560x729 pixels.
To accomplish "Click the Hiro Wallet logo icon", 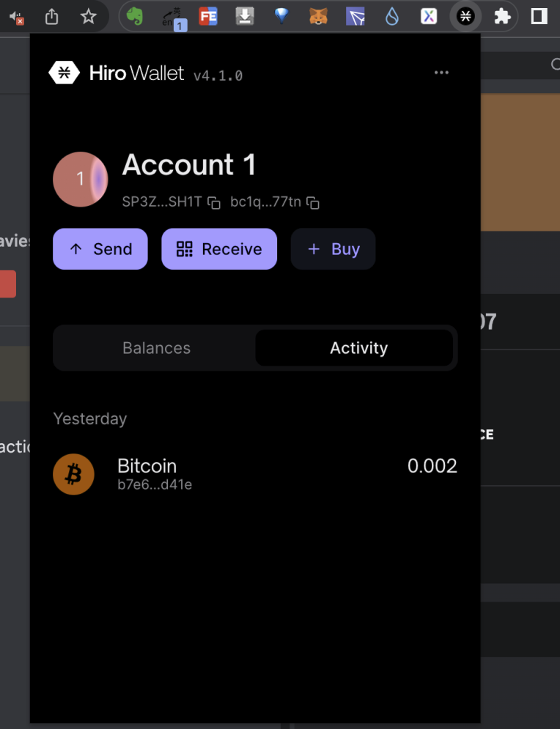I will (x=65, y=73).
